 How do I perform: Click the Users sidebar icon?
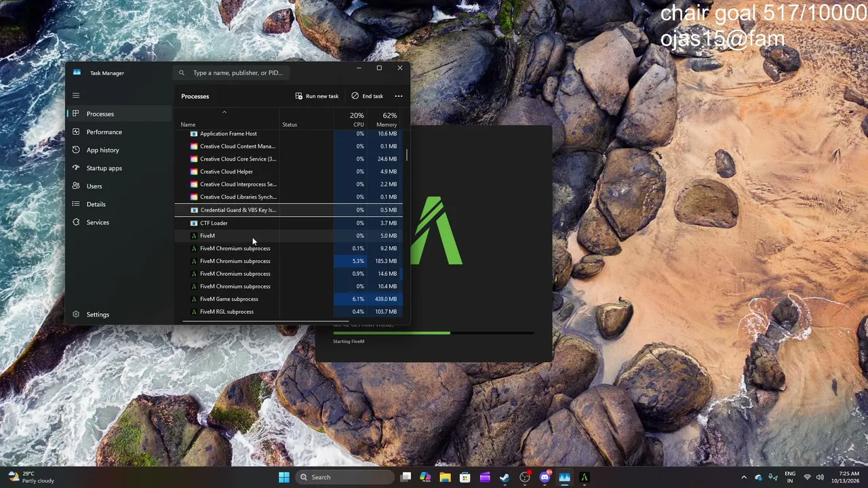[x=76, y=186]
